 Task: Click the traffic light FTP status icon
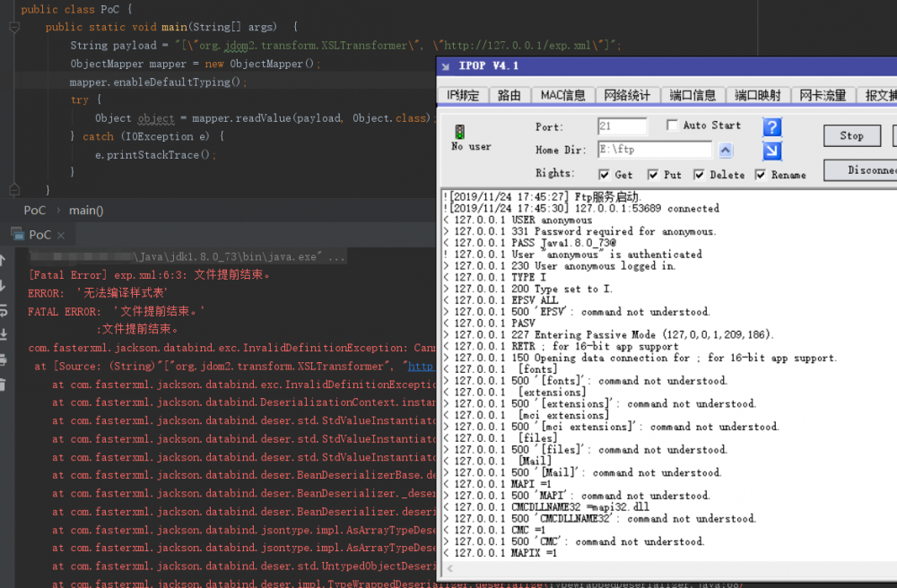coord(459,132)
